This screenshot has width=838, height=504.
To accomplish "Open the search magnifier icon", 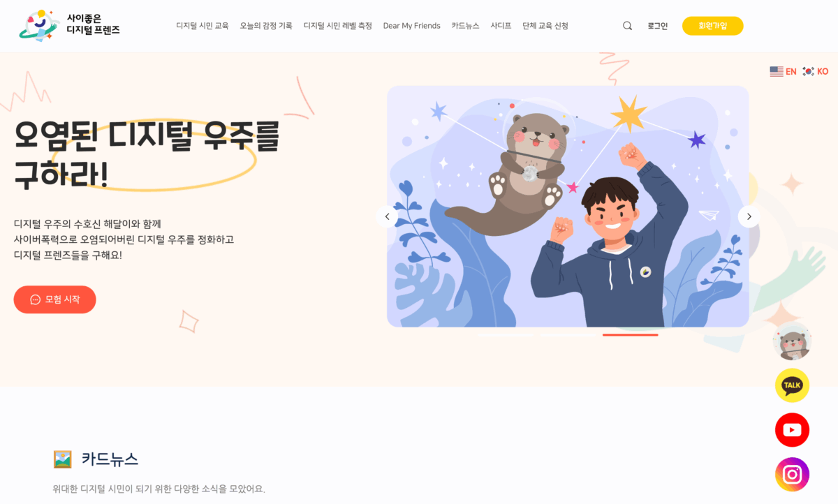I will [627, 26].
